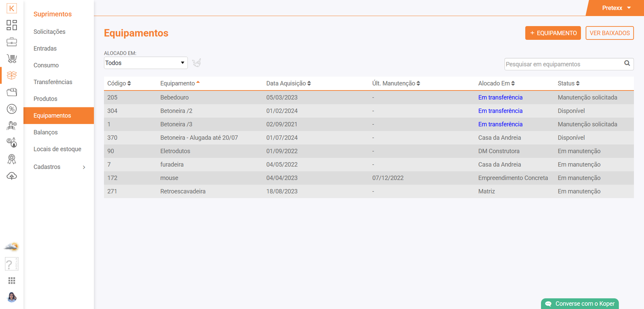Image resolution: width=644 pixels, height=309 pixels.
Task: Open Locais de estoque menu item
Action: tap(57, 149)
